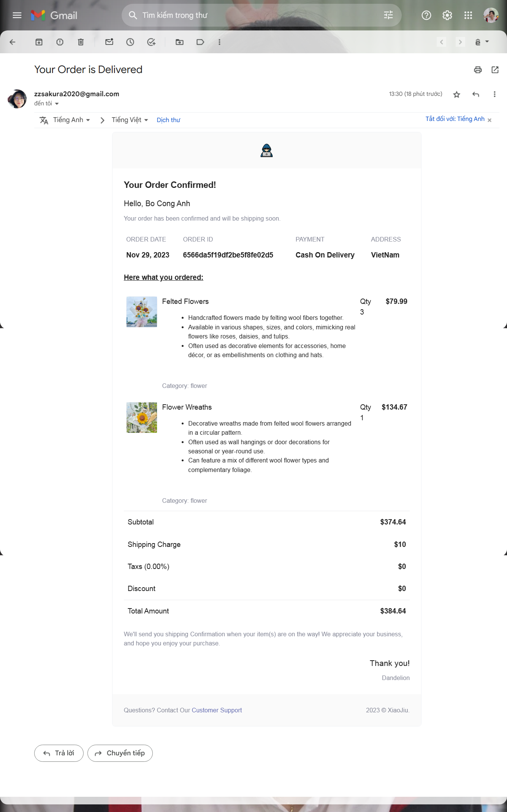Move the email to a folder
The image size is (507, 812).
pyautogui.click(x=180, y=42)
